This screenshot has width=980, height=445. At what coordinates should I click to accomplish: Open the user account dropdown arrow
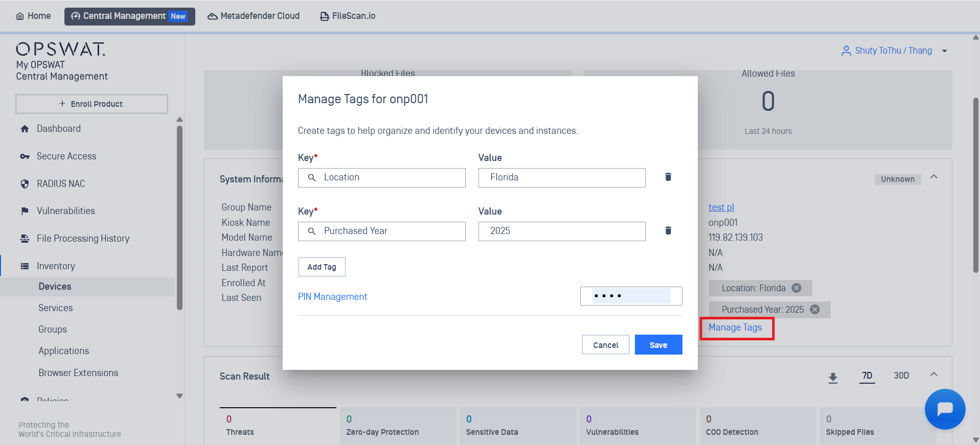tap(944, 51)
